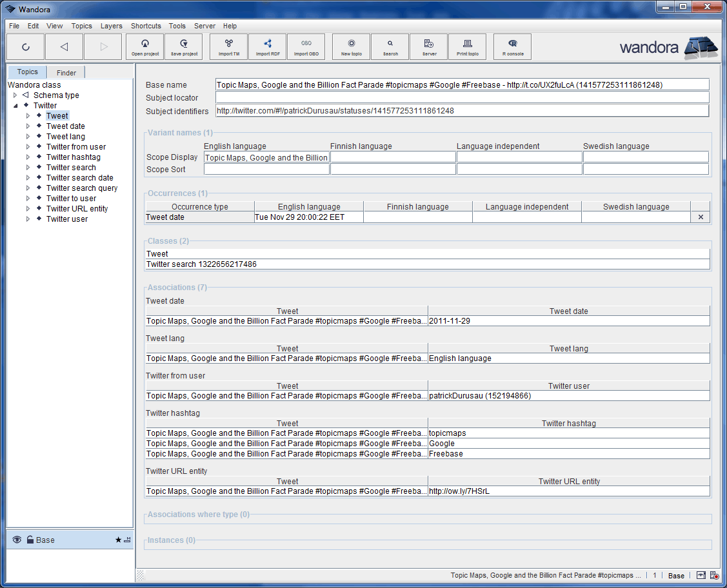Toggle visibility of the Base layer

(16, 540)
